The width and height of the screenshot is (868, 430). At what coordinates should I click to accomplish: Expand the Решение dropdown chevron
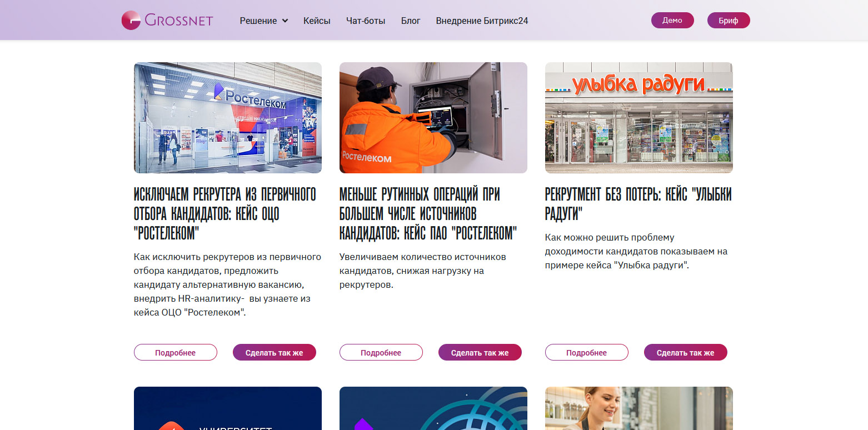285,21
